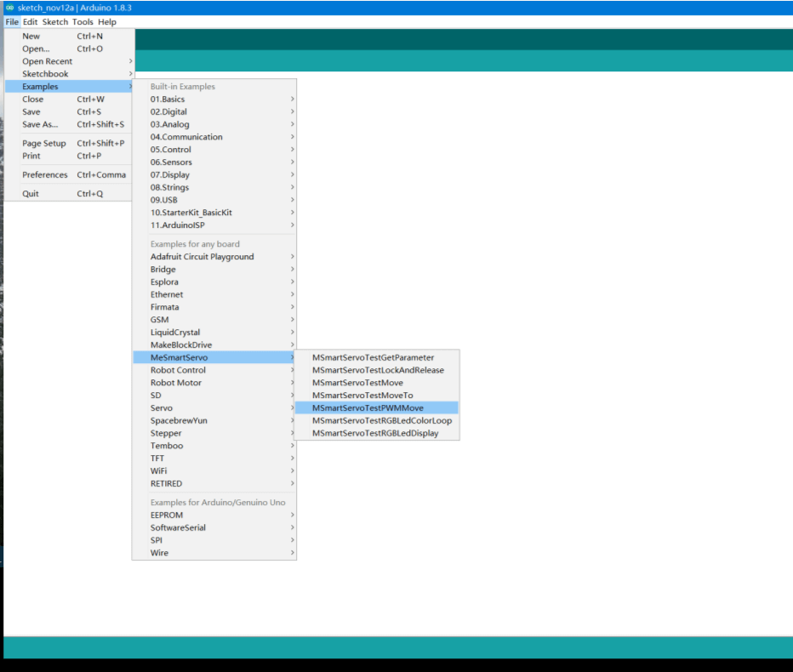The height and width of the screenshot is (672, 793).
Task: Select the Servo library examples
Action: [214, 408]
